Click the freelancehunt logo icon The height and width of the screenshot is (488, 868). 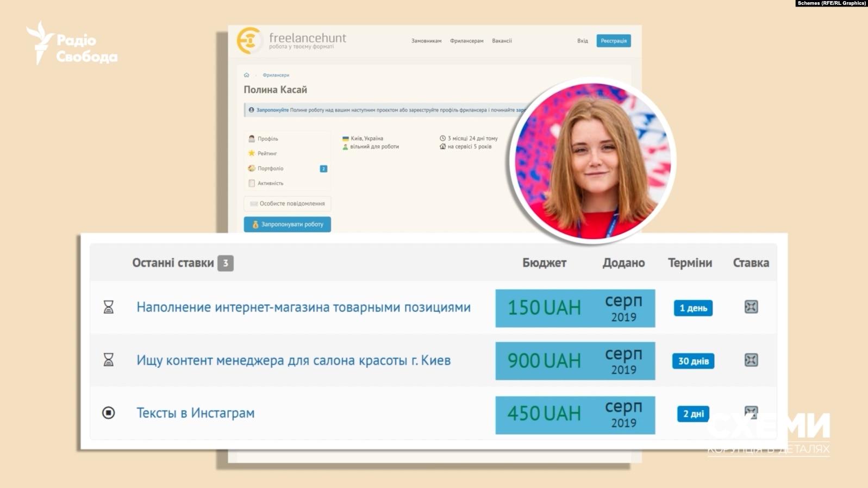coord(249,41)
